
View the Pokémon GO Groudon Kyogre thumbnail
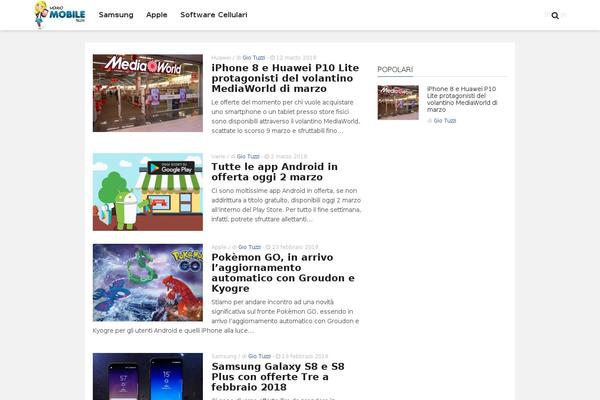[148, 282]
